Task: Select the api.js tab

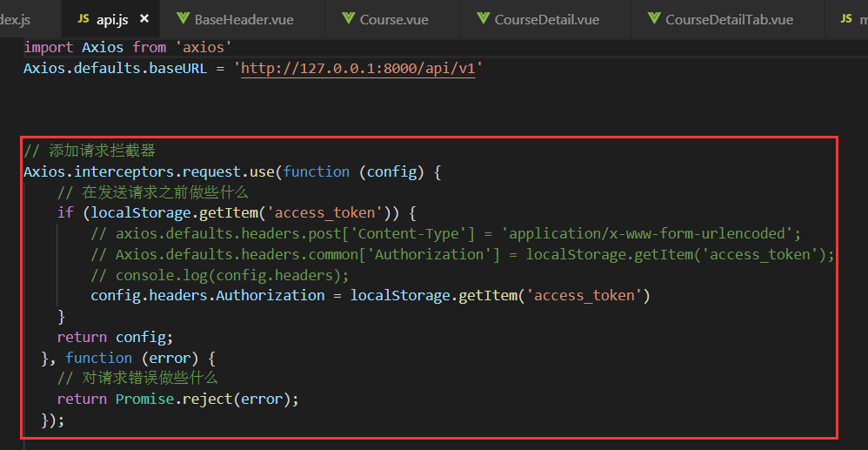Action: tap(110, 19)
